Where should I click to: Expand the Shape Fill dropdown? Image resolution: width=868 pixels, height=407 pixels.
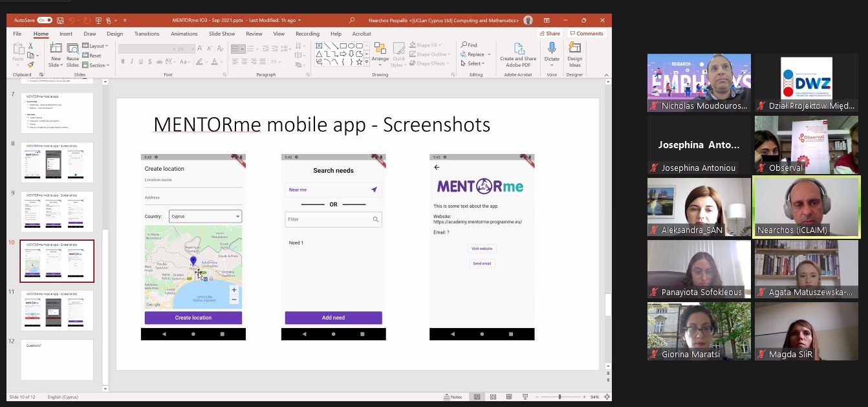[x=426, y=45]
